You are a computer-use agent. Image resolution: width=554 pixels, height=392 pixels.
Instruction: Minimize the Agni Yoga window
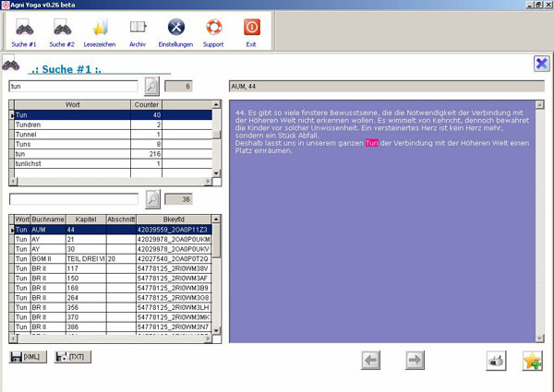[530, 5]
